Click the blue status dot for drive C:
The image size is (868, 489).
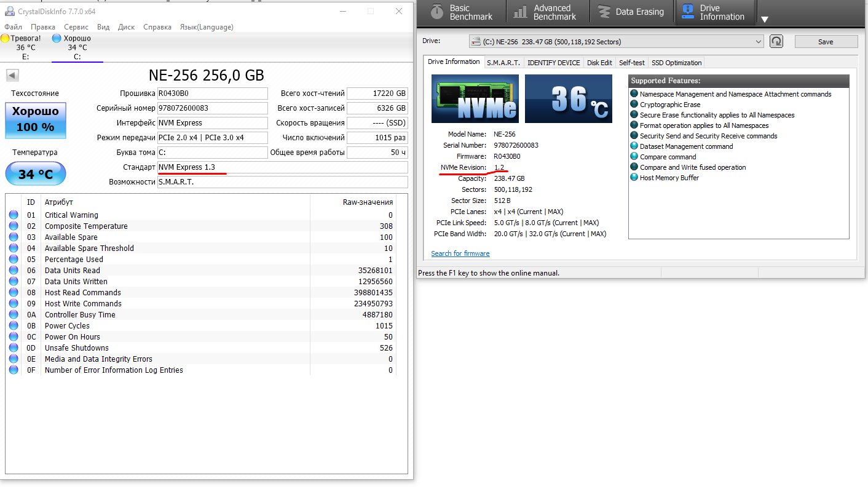(x=57, y=38)
